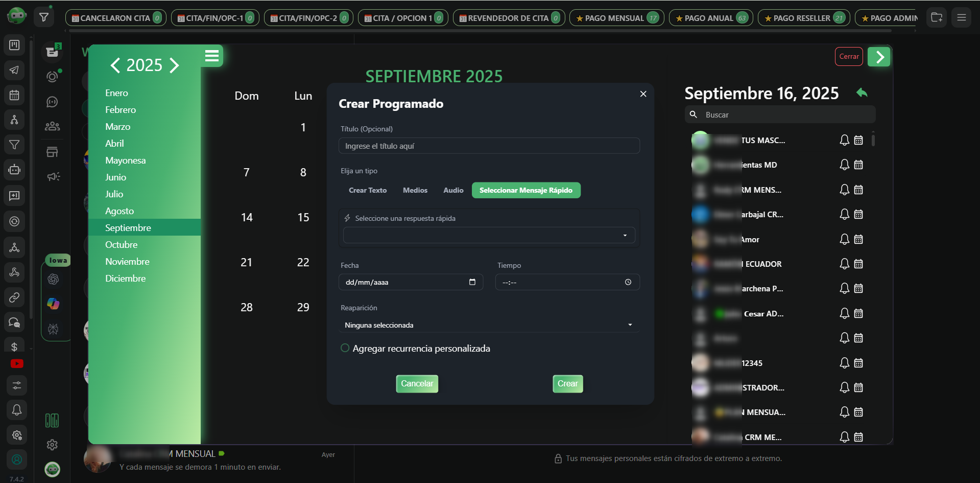980x483 pixels.
Task: Choose the Crear Texto type option
Action: (x=367, y=190)
